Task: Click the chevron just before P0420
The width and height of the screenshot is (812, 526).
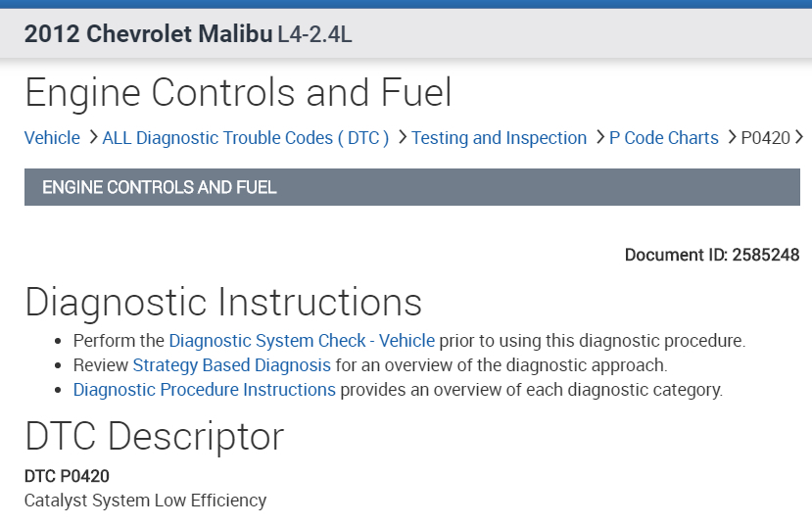Action: pos(732,138)
